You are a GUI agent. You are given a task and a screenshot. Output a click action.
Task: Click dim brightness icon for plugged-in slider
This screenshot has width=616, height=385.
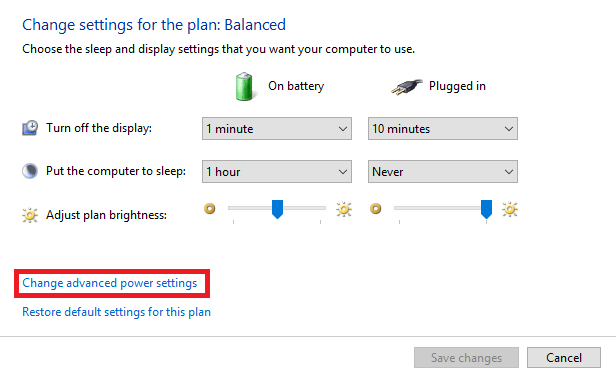point(376,209)
